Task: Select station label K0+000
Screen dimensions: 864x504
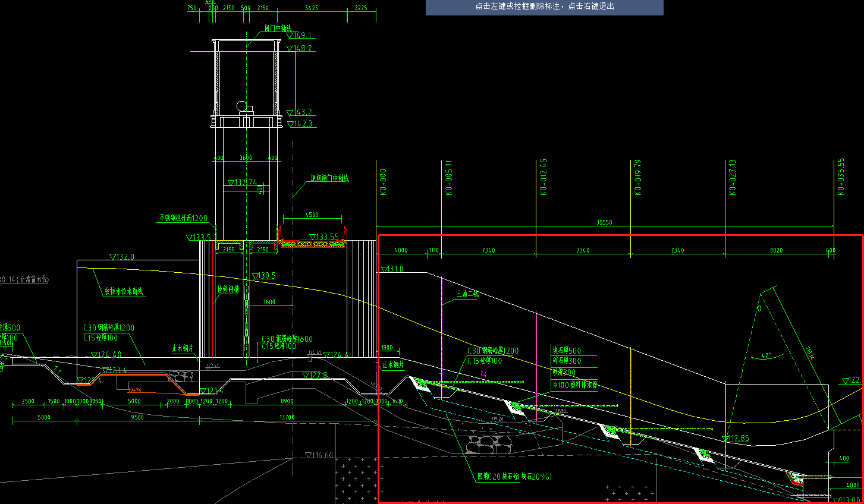Action: click(384, 182)
